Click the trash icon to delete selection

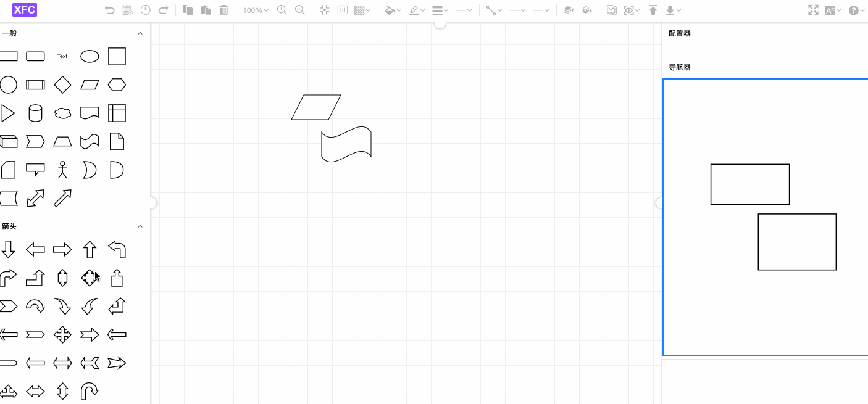coord(223,10)
